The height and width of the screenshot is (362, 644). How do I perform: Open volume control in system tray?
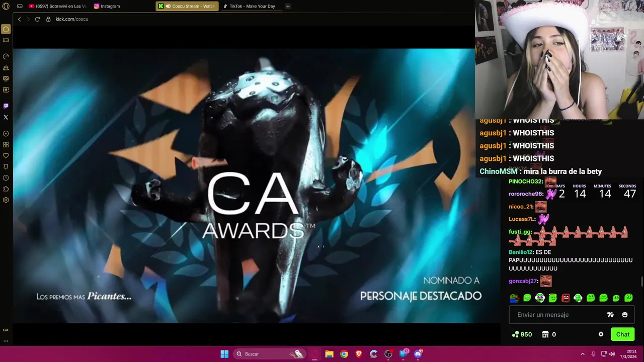(x=612, y=354)
